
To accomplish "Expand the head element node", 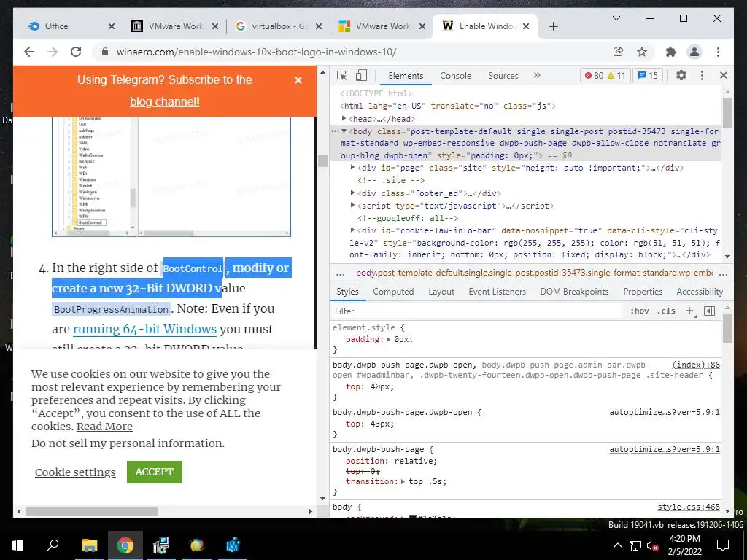I will pyautogui.click(x=344, y=119).
